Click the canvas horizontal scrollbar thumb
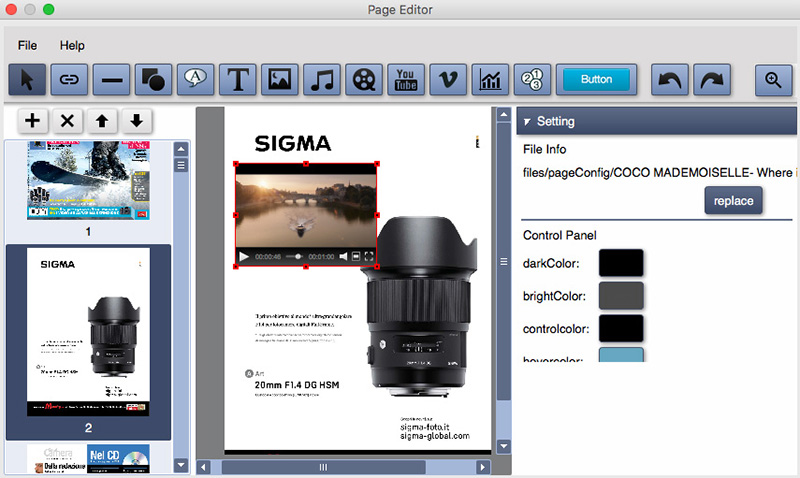Viewport: 800px width, 478px height. tap(323, 467)
